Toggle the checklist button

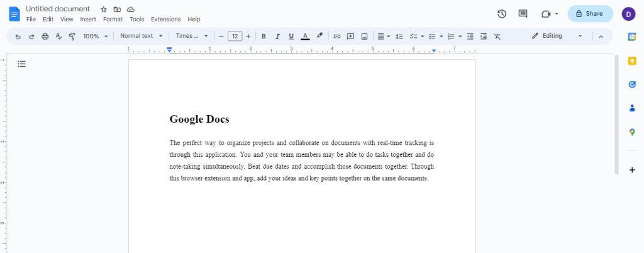point(414,37)
